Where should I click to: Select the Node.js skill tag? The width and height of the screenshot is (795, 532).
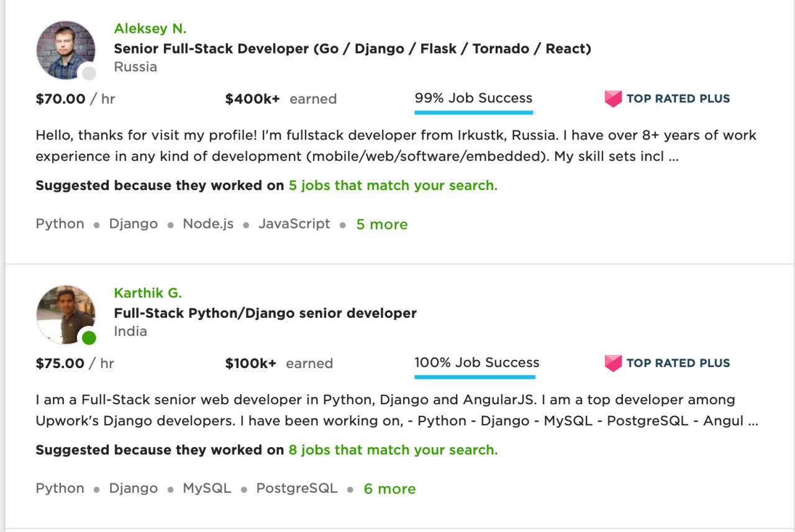pyautogui.click(x=208, y=224)
